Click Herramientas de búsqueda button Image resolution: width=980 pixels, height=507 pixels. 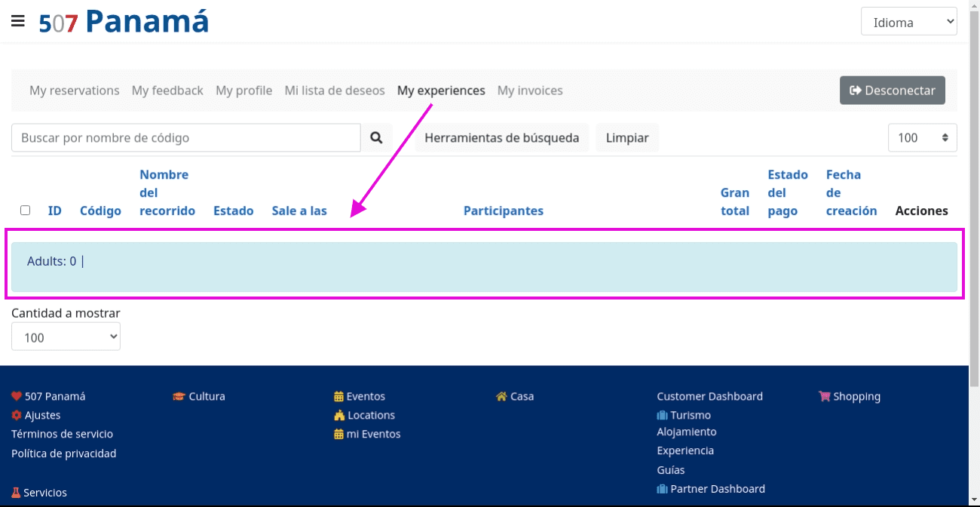click(x=501, y=138)
